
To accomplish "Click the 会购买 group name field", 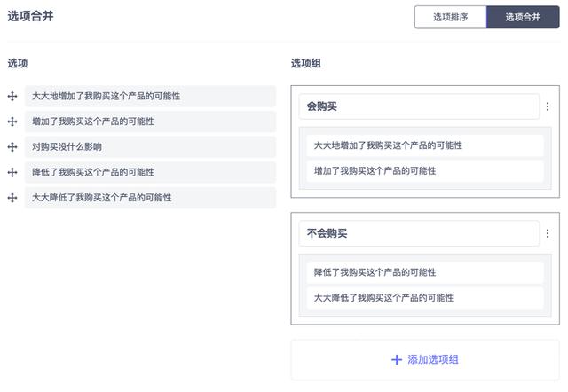I will pos(418,106).
